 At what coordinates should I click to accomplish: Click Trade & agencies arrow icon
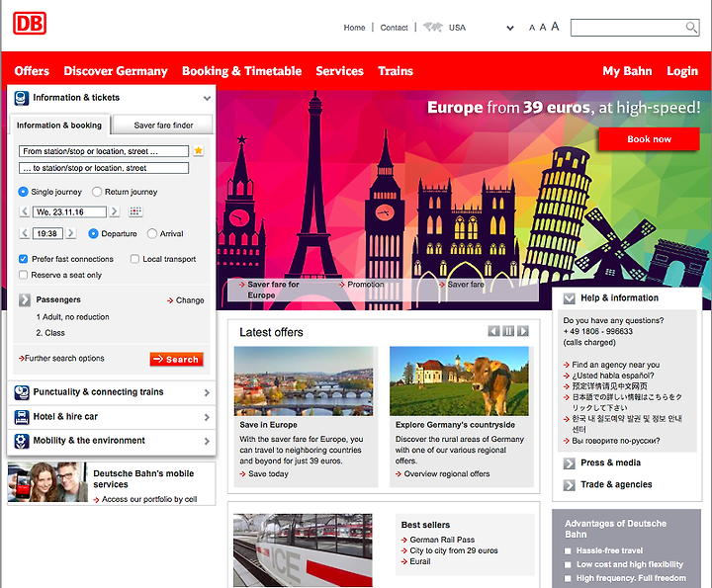[569, 485]
